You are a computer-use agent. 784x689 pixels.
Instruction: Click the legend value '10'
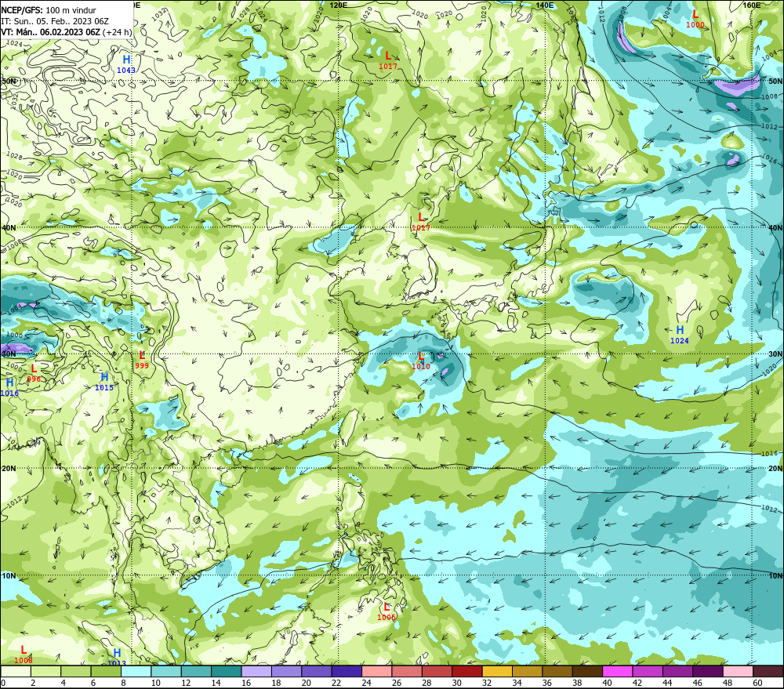tap(156, 683)
